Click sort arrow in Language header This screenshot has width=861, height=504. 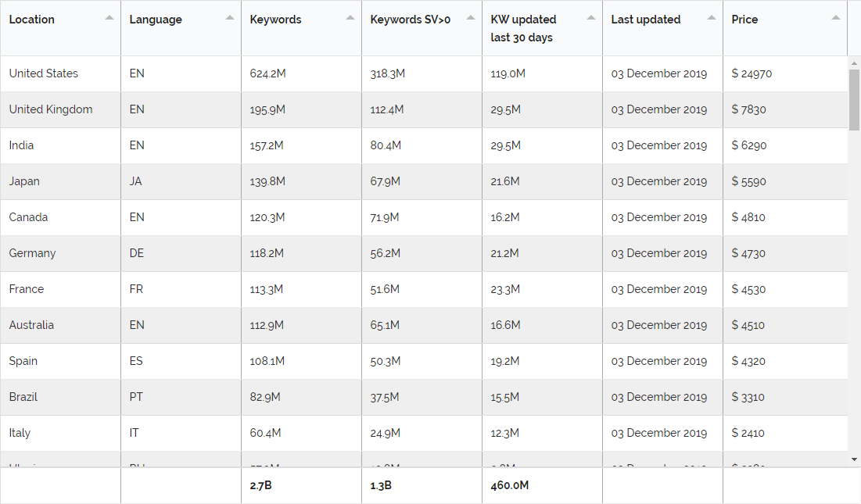[230, 17]
